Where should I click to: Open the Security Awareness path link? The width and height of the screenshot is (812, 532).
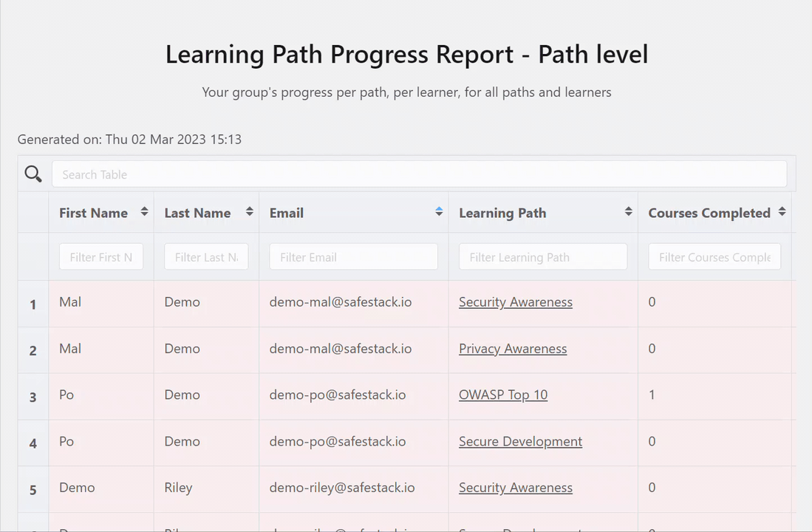pyautogui.click(x=515, y=301)
